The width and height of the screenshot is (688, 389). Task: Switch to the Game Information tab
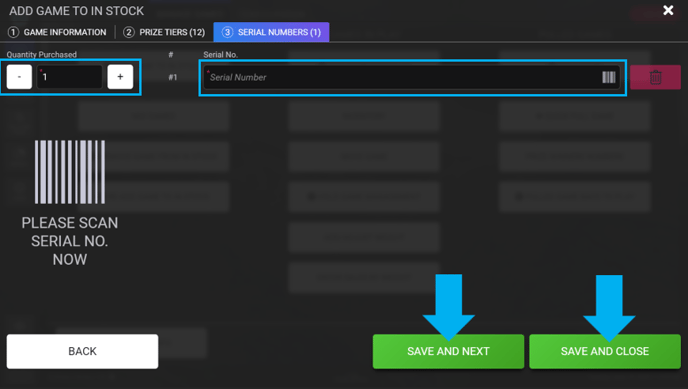(57, 32)
